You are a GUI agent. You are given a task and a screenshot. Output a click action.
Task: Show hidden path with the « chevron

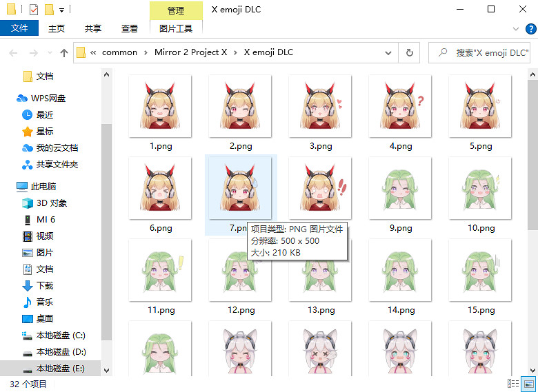pyautogui.click(x=93, y=53)
